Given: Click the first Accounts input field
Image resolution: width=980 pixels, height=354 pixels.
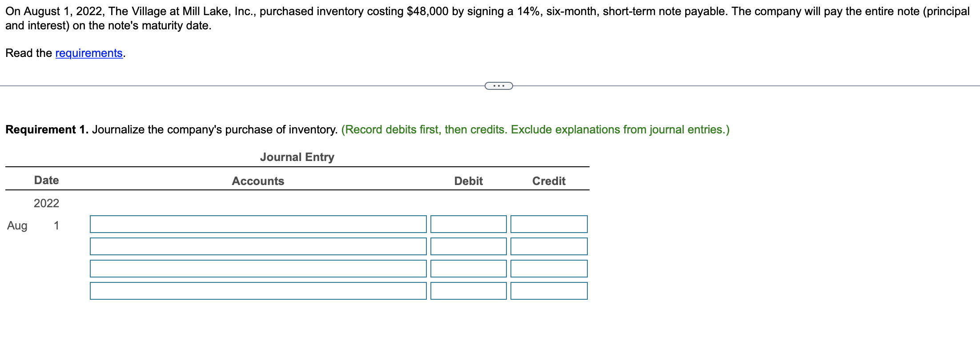Looking at the screenshot, I should coord(258,224).
